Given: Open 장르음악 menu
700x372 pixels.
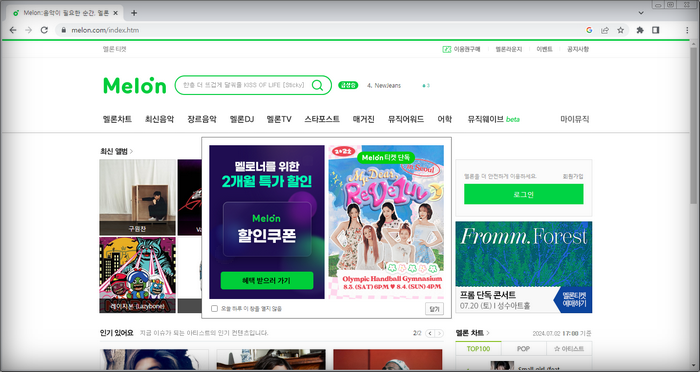Looking at the screenshot, I should click(202, 119).
